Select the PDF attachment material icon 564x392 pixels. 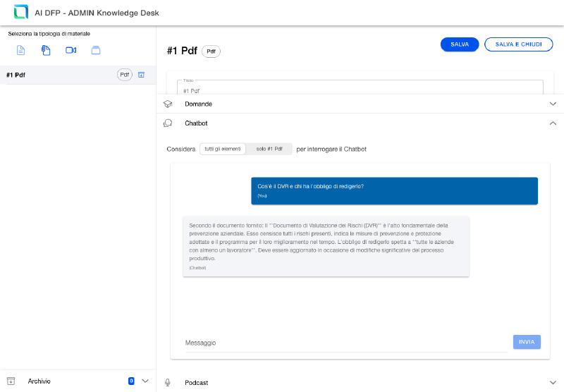(x=46, y=50)
